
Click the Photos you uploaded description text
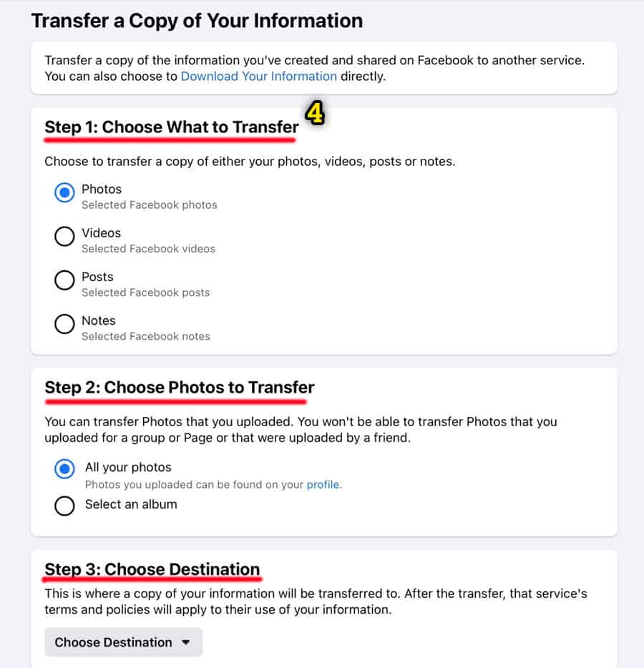point(195,485)
